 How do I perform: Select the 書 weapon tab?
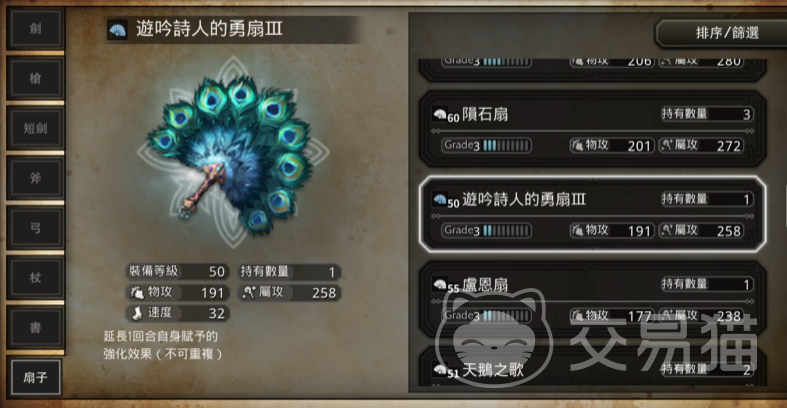35,327
